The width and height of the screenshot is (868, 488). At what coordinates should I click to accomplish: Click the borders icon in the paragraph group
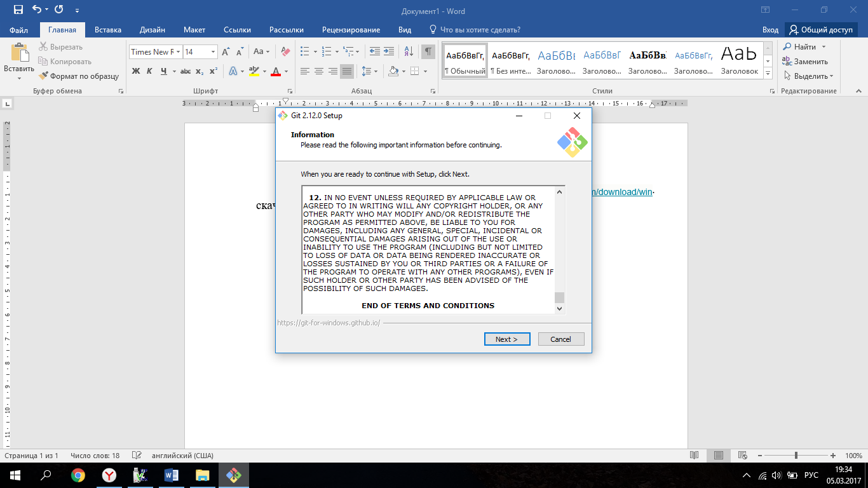click(x=414, y=71)
